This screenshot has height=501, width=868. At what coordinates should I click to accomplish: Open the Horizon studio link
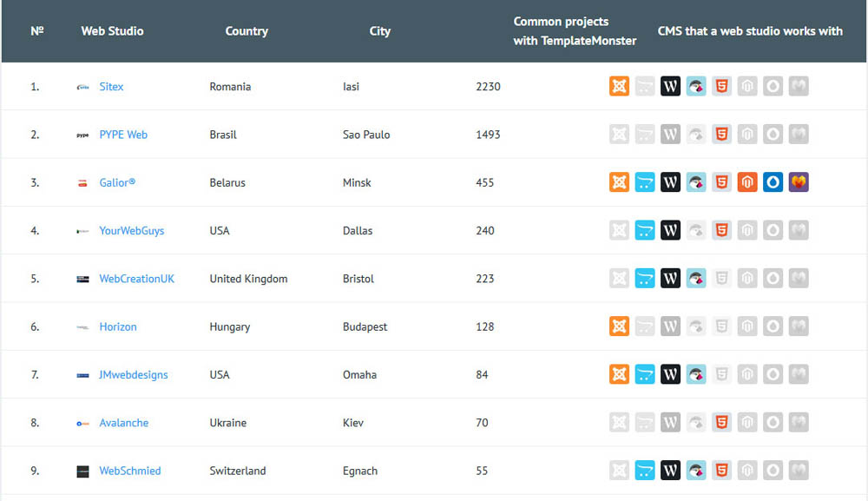pos(118,326)
